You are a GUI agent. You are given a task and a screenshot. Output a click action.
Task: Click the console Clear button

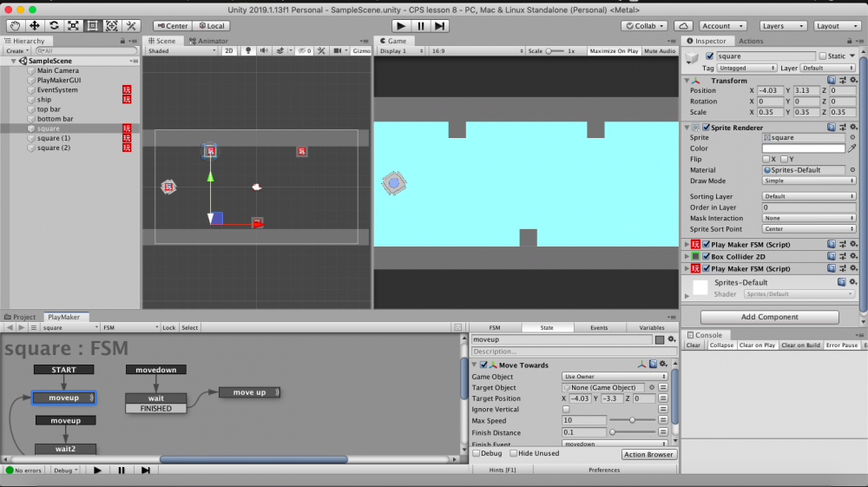point(693,346)
